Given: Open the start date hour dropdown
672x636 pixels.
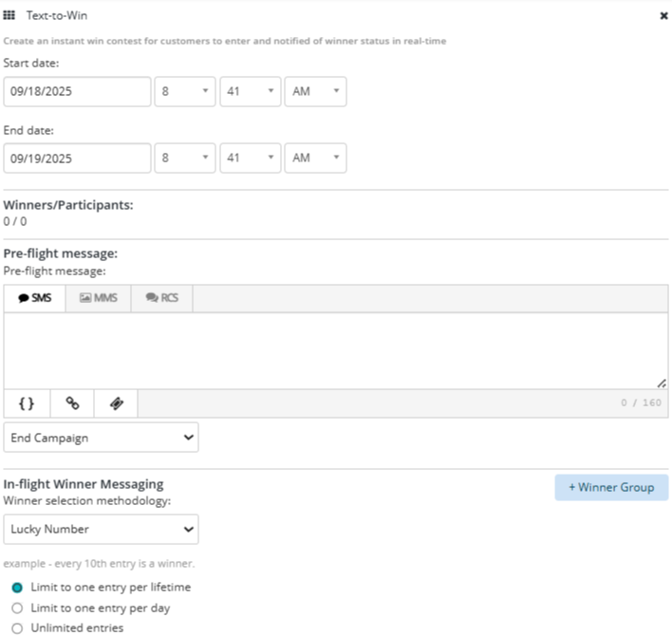Looking at the screenshot, I should [185, 92].
